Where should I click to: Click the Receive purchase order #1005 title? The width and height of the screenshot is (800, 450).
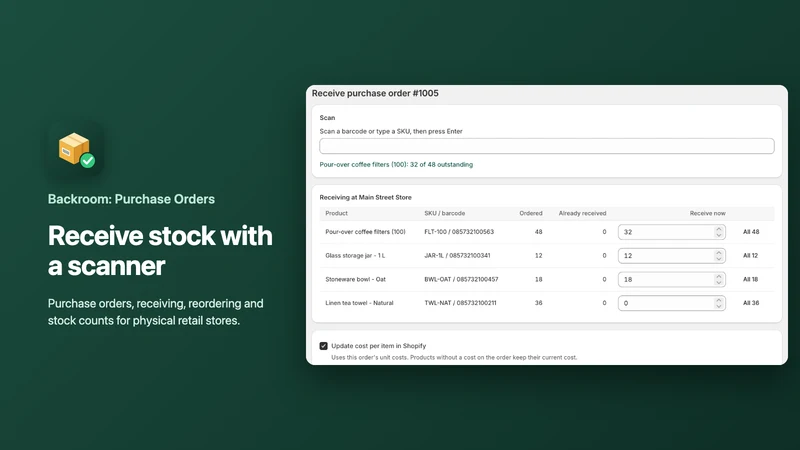375,93
